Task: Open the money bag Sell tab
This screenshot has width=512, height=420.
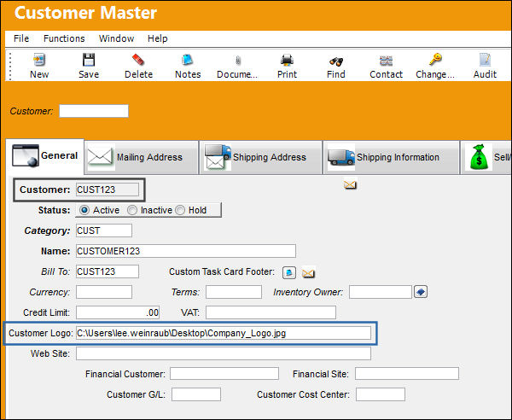Action: 486,157
